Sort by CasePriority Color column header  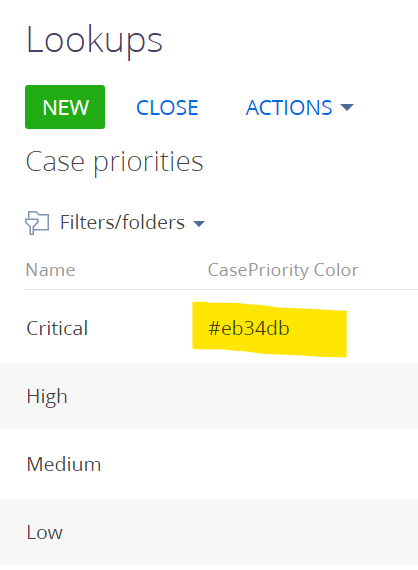tap(283, 270)
